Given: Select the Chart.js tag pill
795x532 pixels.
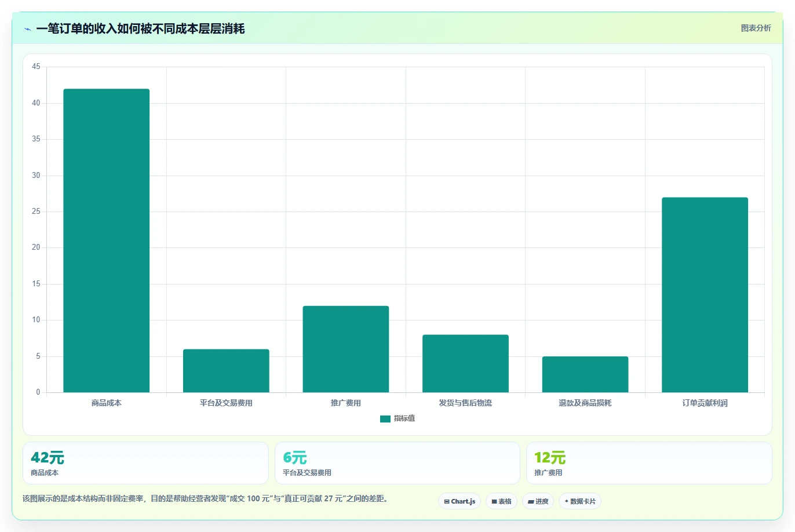Looking at the screenshot, I should [460, 501].
